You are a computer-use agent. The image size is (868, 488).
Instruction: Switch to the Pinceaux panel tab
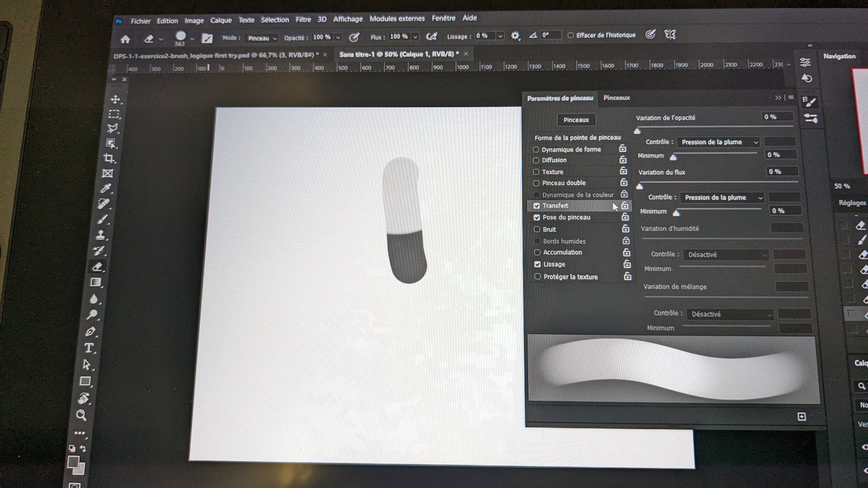point(616,98)
